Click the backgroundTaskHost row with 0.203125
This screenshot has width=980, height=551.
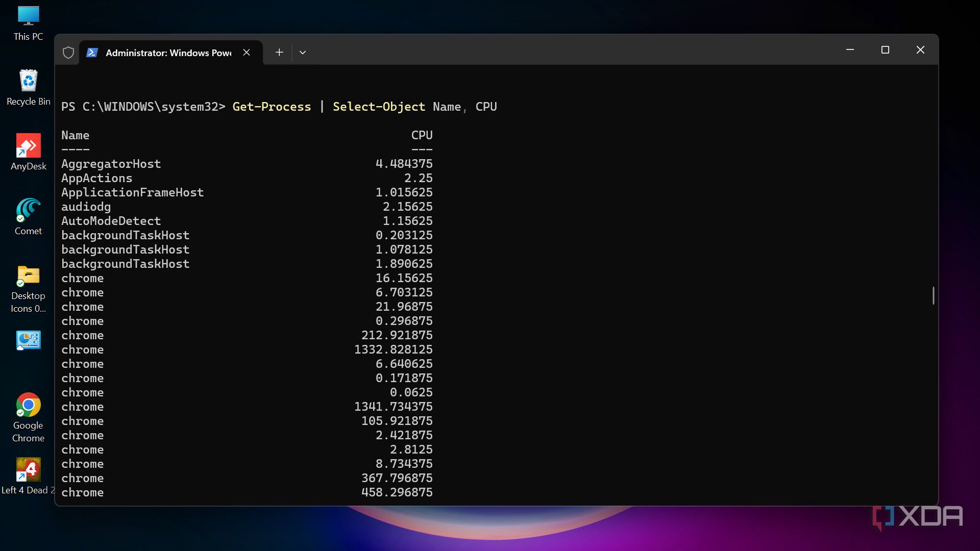[x=247, y=235]
